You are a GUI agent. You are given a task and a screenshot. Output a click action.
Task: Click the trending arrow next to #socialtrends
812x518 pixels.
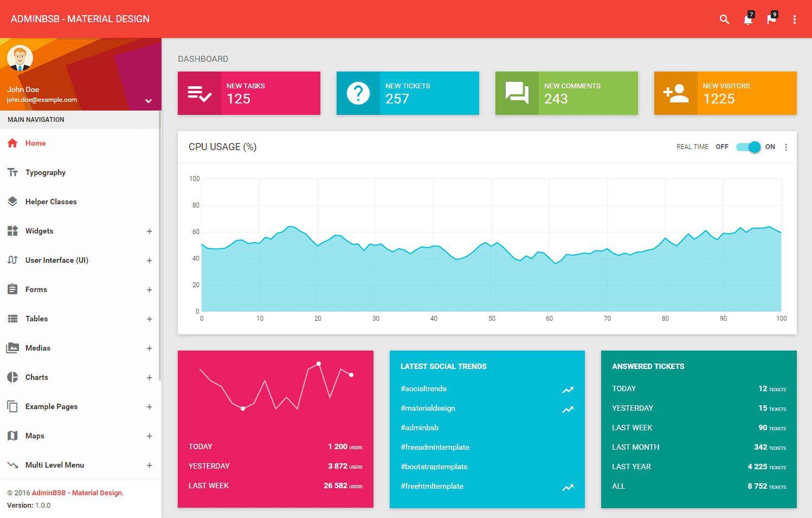pos(568,390)
